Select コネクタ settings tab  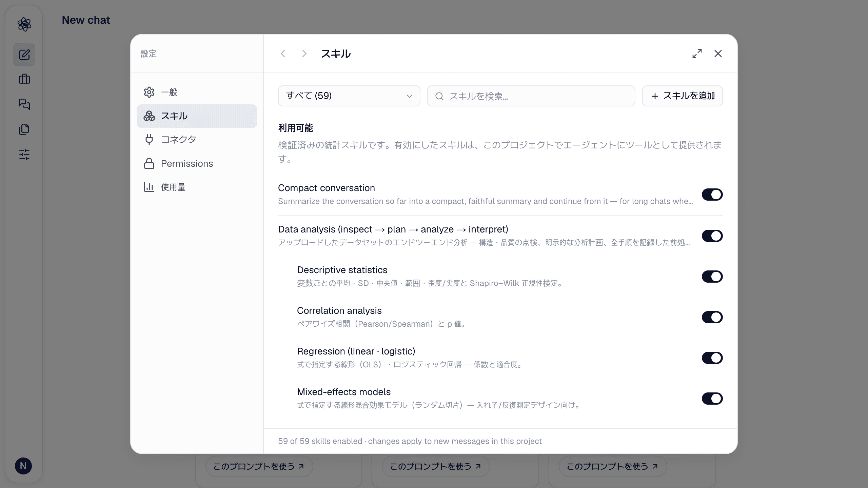pos(197,140)
